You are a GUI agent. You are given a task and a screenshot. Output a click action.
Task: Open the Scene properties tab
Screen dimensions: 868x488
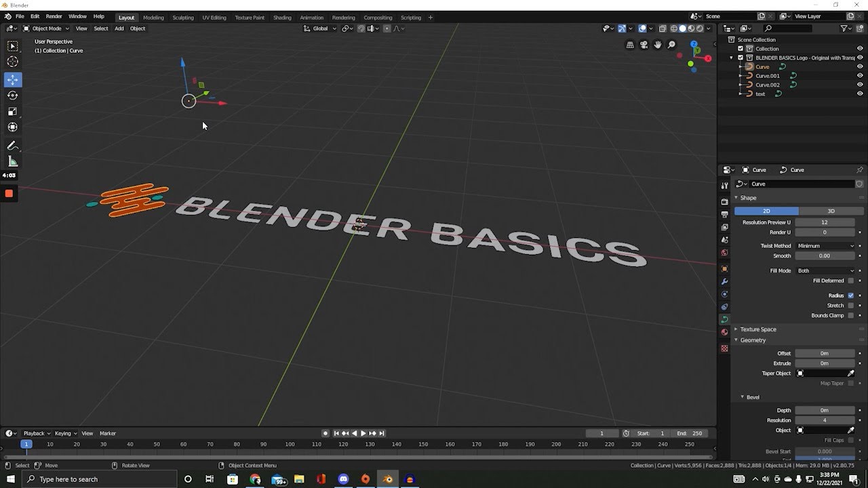click(x=724, y=240)
